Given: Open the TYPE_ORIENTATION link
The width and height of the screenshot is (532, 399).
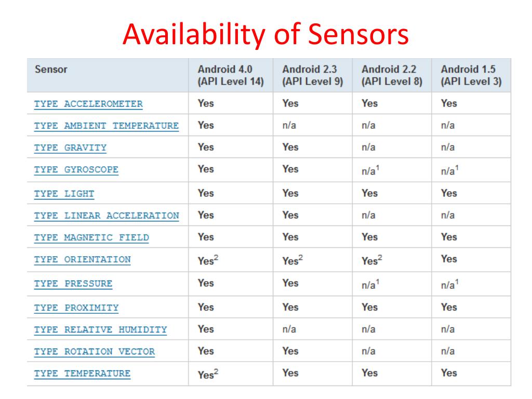Looking at the screenshot, I should pyautogui.click(x=82, y=260).
